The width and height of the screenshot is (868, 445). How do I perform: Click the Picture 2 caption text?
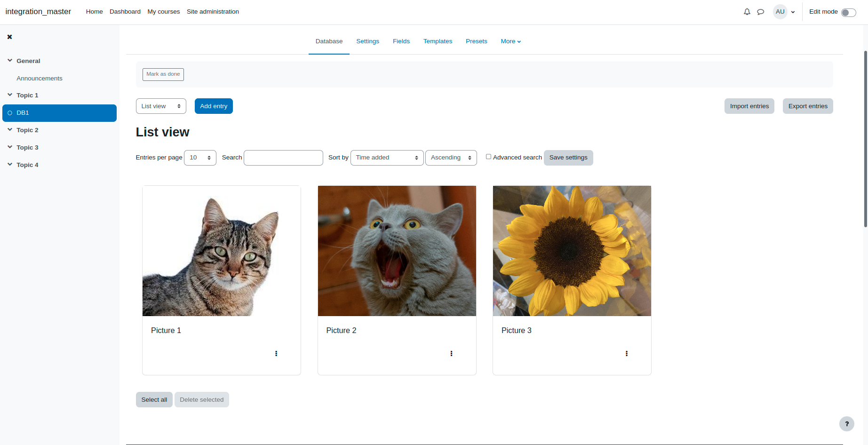click(x=341, y=331)
